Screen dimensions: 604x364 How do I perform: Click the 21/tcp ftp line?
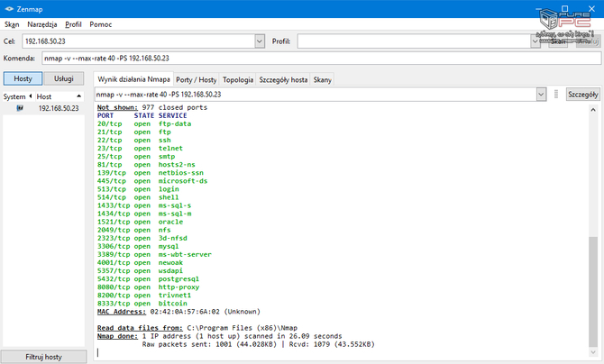pos(134,132)
